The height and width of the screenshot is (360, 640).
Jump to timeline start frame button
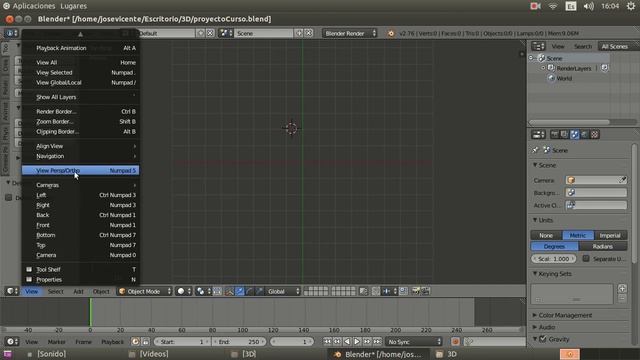point(327,342)
